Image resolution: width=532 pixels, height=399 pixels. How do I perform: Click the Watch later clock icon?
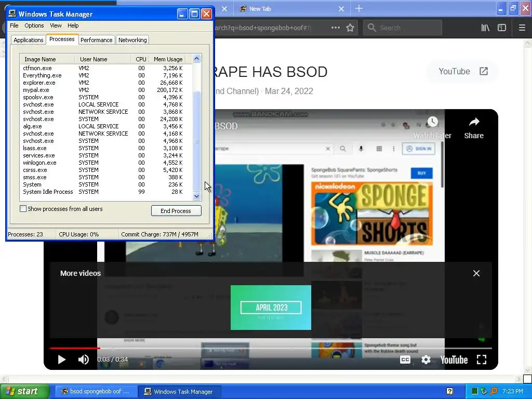point(432,122)
